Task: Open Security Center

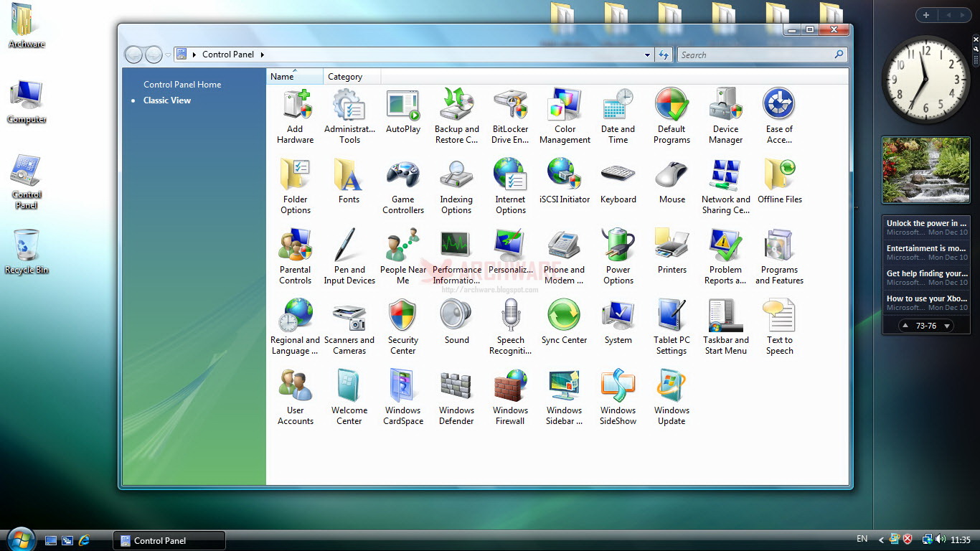Action: (403, 327)
